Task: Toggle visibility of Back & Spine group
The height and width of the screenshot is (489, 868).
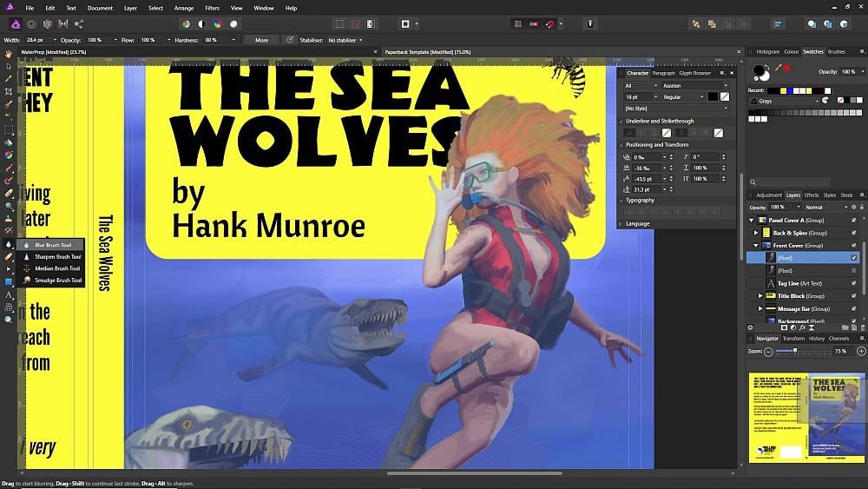Action: 853,233
